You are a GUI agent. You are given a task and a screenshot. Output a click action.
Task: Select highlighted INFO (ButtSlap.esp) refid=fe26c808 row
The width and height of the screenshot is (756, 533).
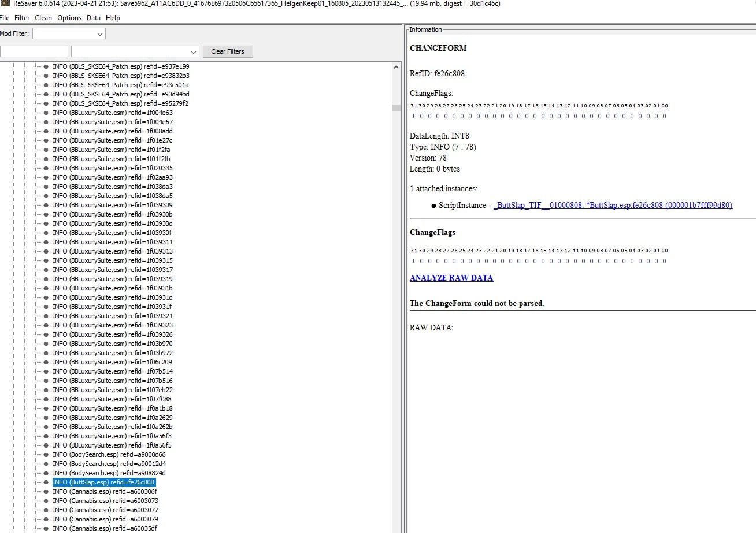point(104,482)
